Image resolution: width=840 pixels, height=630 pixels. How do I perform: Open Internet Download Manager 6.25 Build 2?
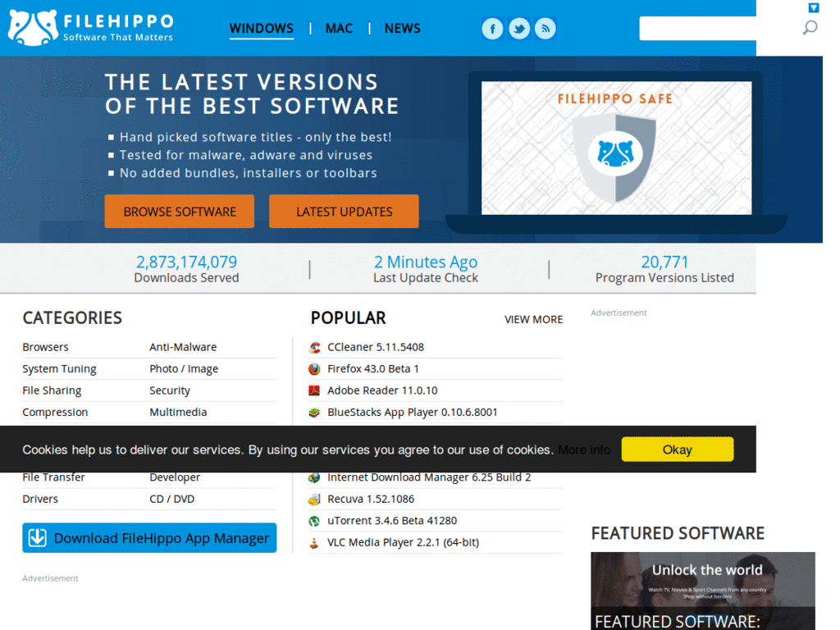point(429,477)
